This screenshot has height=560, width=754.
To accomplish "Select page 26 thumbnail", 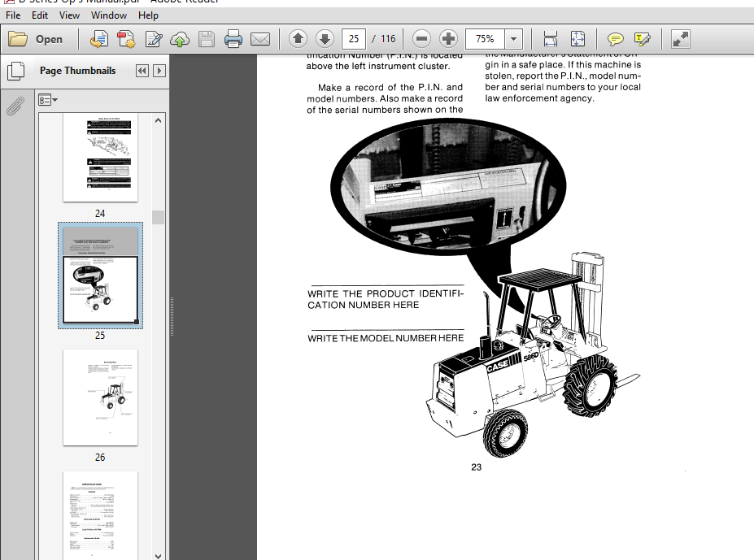I will coord(101,397).
